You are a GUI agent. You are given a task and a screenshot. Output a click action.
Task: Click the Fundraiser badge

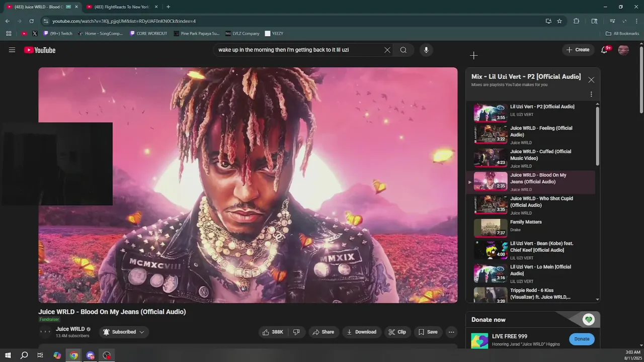point(49,319)
